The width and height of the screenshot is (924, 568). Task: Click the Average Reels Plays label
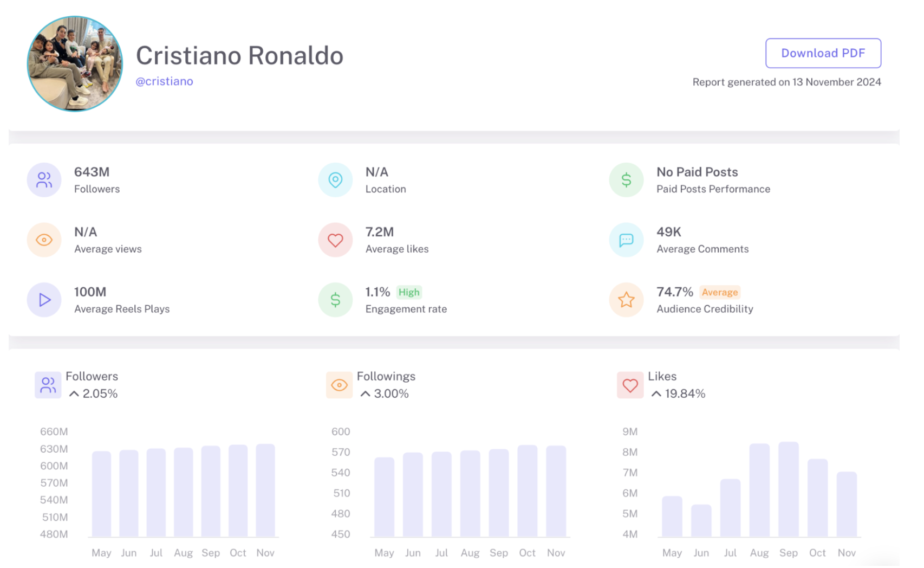pyautogui.click(x=122, y=309)
